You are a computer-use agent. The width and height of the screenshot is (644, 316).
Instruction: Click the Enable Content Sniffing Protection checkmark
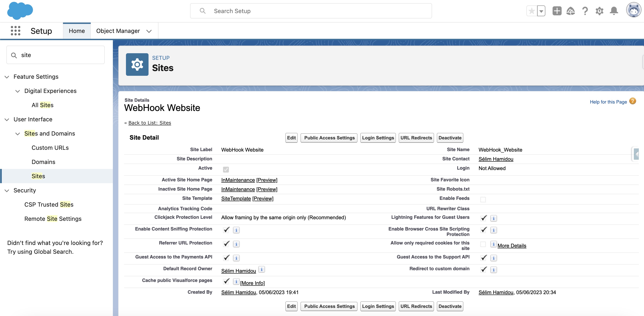tap(226, 230)
